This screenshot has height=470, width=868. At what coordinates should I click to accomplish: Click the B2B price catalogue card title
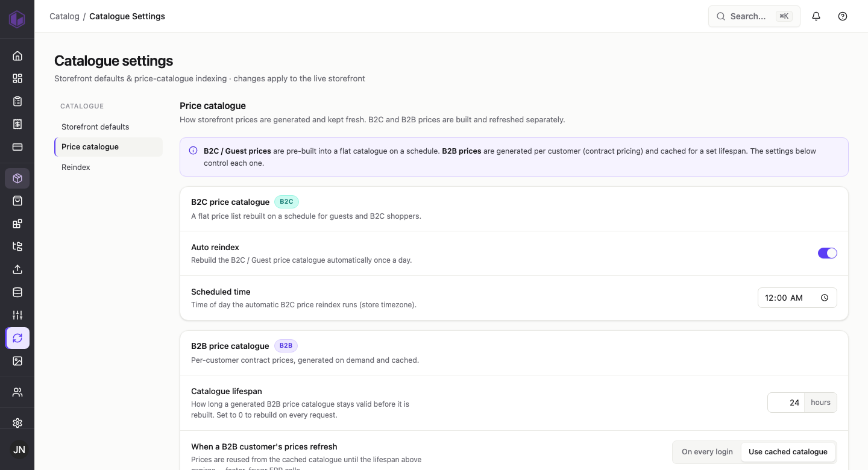[230, 346]
